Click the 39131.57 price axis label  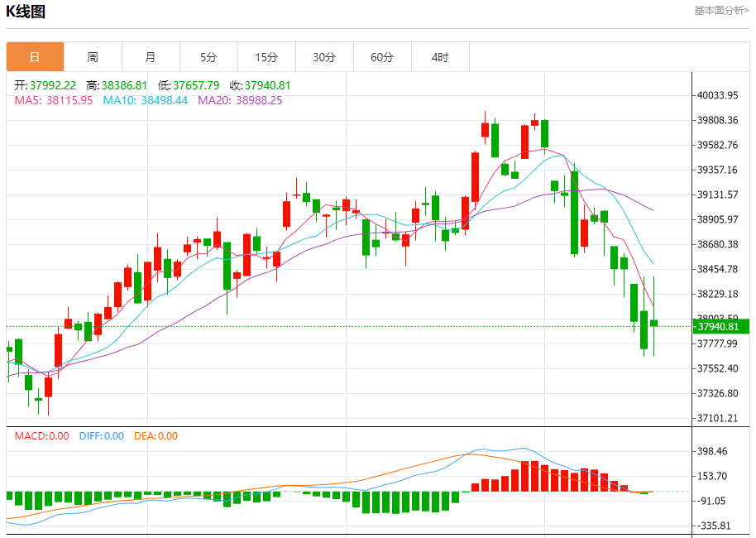point(717,195)
